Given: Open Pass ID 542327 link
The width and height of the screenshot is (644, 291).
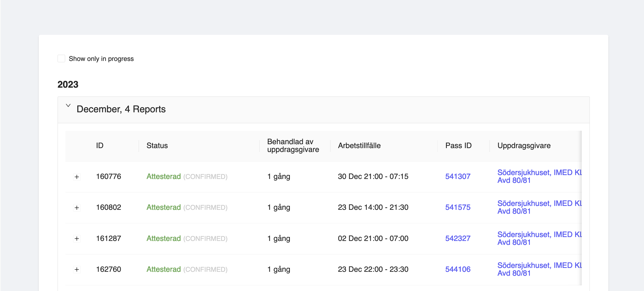Looking at the screenshot, I should (x=458, y=238).
